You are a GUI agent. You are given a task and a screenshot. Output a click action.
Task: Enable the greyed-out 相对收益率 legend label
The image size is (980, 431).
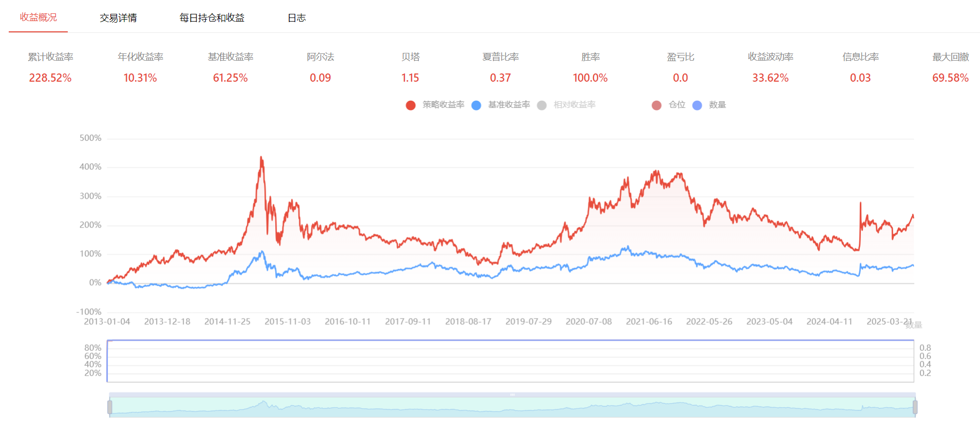coord(574,105)
